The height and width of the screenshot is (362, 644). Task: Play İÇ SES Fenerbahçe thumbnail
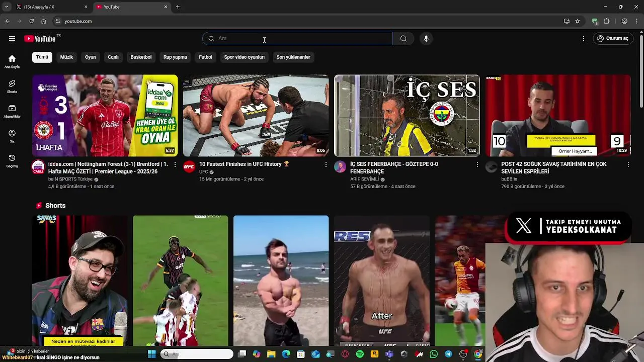point(407,116)
